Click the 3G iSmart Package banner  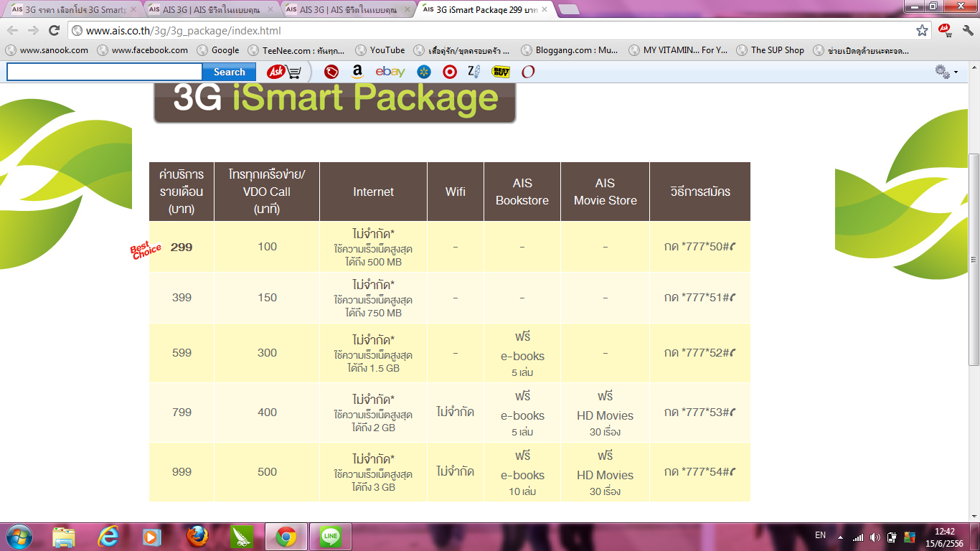(335, 103)
